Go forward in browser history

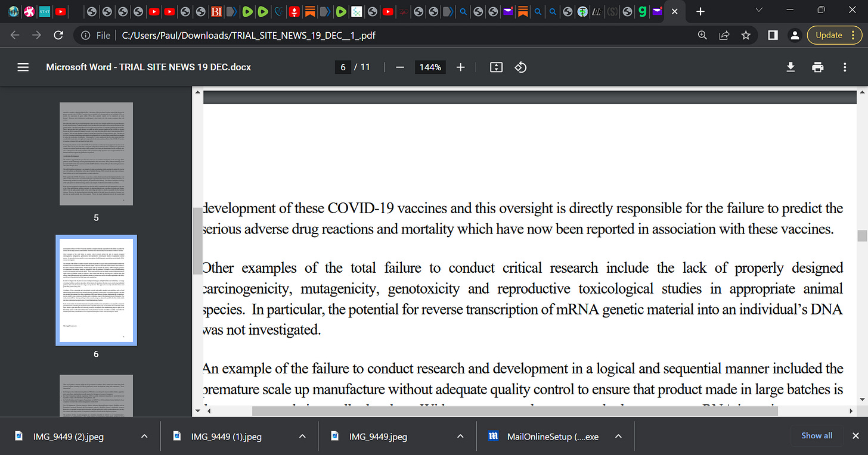pos(36,35)
